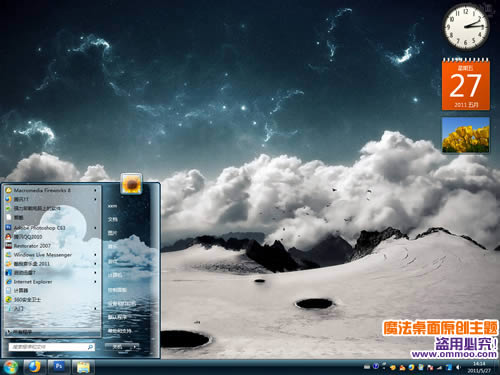This screenshot has width=500, height=375.
Task: Expand Adobe Photoshop CS3 jump list arrow
Action: click(x=95, y=228)
